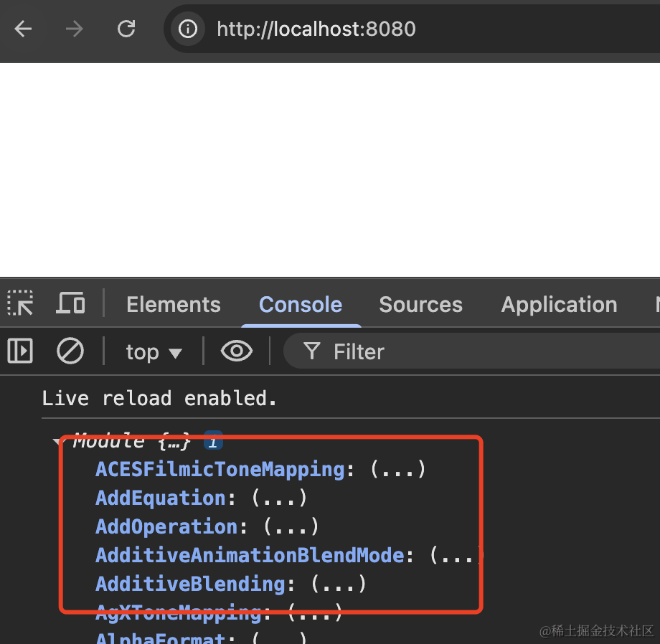
Task: Reload the localhost page
Action: (126, 29)
